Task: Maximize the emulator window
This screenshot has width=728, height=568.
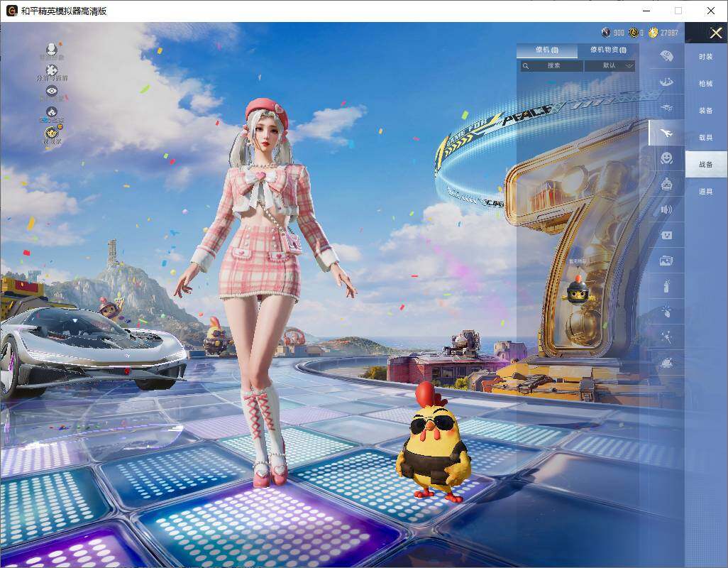Action: (x=678, y=11)
